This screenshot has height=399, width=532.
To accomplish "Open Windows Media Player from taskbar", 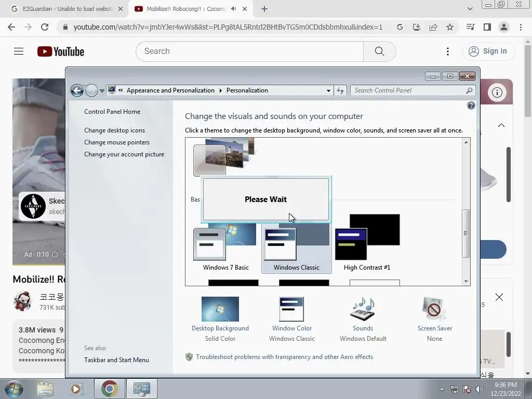I will pos(76,389).
